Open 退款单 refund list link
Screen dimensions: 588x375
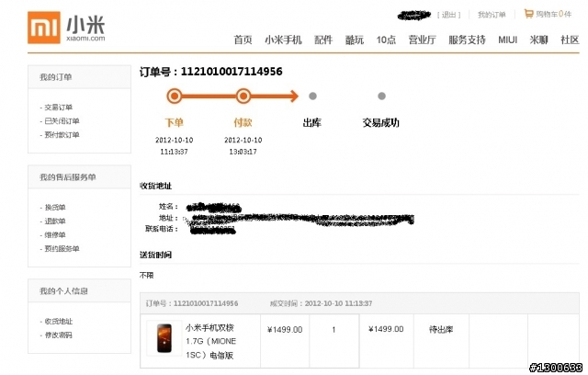pyautogui.click(x=55, y=221)
